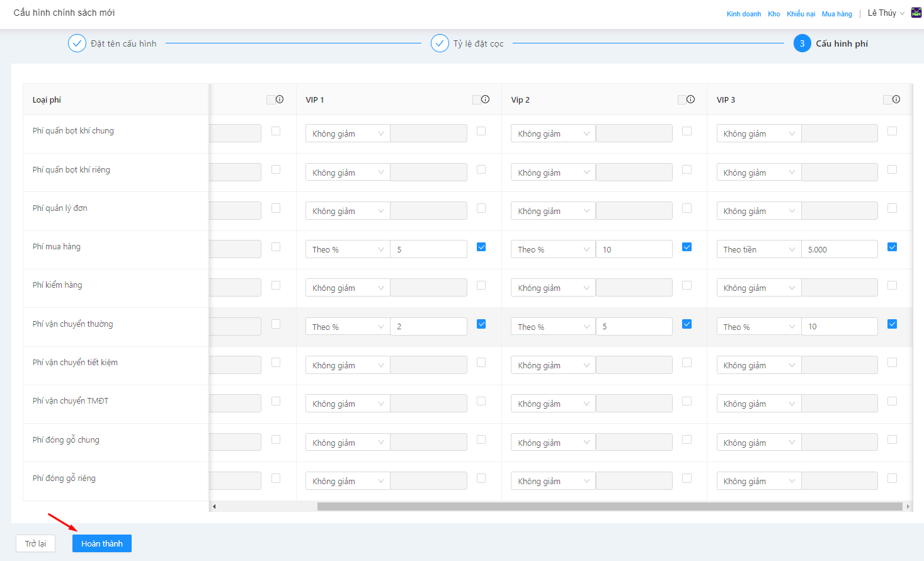The height and width of the screenshot is (561, 924).
Task: Open the Kinh doanh menu
Action: [x=743, y=14]
